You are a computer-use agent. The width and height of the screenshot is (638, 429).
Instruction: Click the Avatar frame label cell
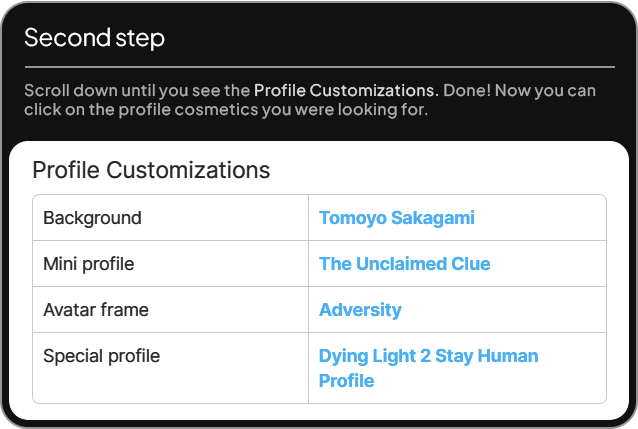pyautogui.click(x=96, y=310)
